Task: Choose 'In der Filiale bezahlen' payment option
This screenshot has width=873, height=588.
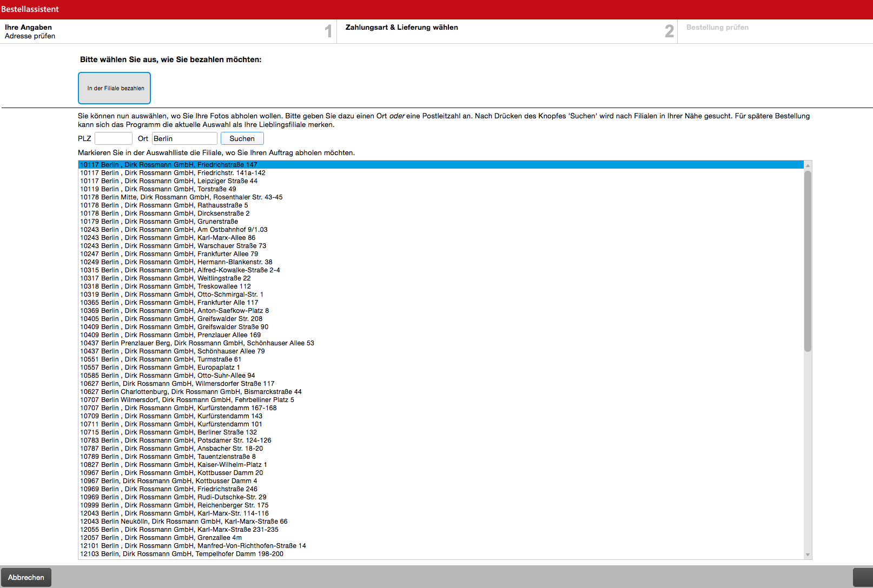Action: pos(114,88)
